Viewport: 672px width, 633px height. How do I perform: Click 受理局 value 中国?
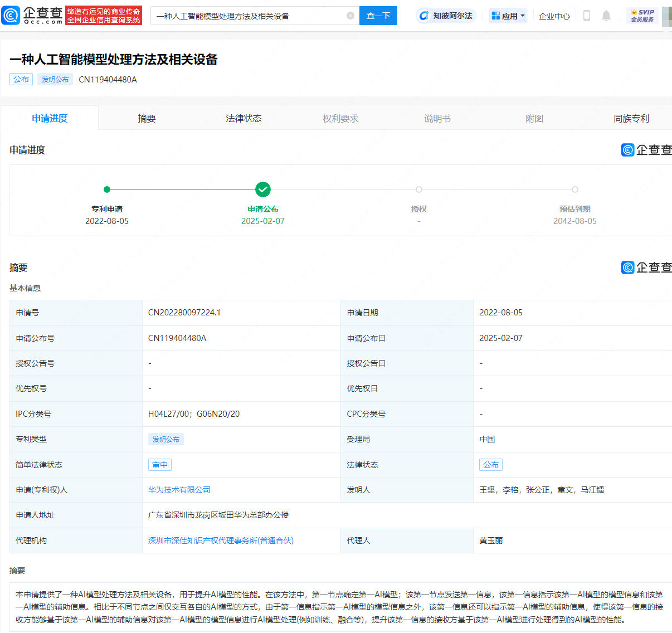point(487,439)
